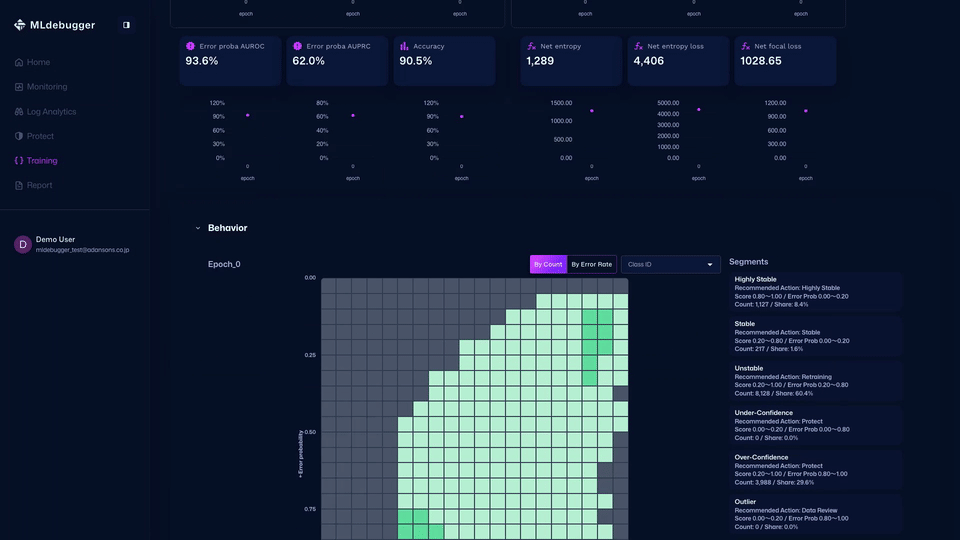
Task: Click the MLdebugger logo icon
Action: point(20,25)
